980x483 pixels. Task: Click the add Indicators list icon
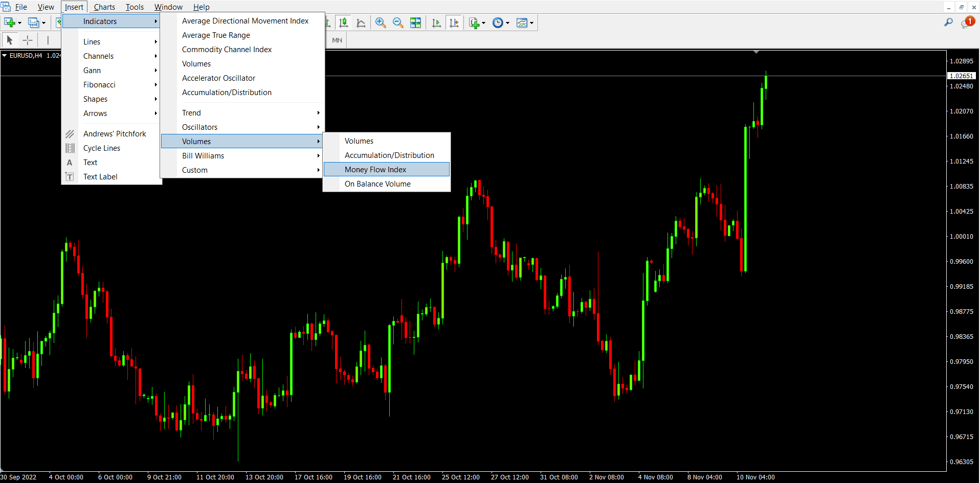point(474,22)
